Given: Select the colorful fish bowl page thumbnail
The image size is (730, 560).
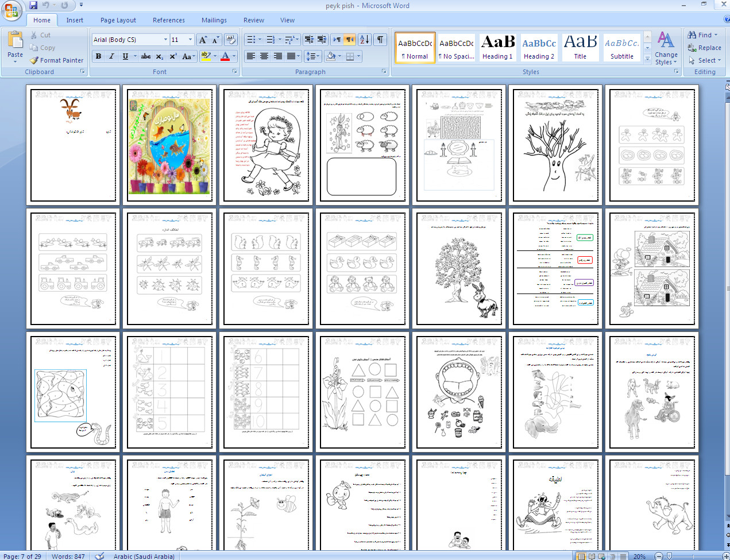Looking at the screenshot, I should [169, 145].
